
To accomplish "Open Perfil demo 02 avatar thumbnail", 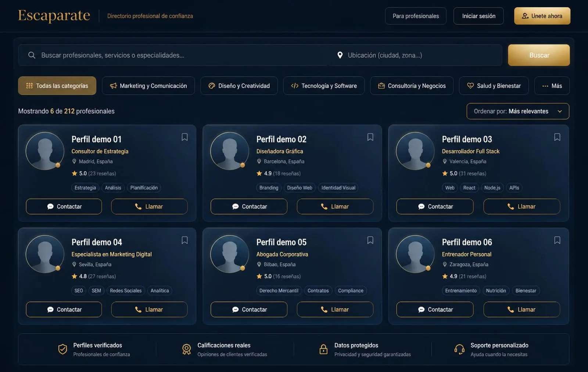I will click(230, 151).
